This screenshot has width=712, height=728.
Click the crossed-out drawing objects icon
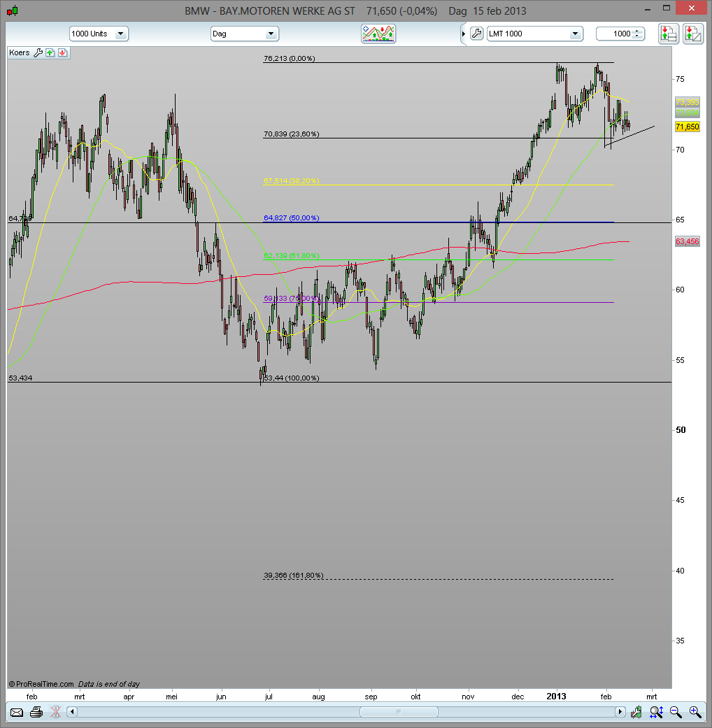pyautogui.click(x=55, y=712)
